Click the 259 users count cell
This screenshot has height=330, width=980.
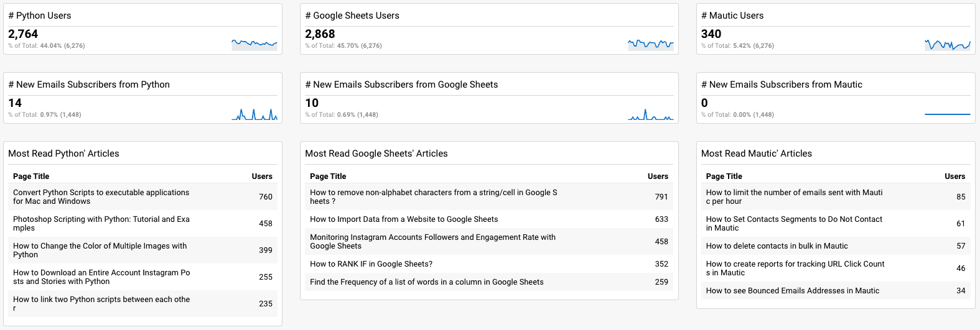click(661, 282)
